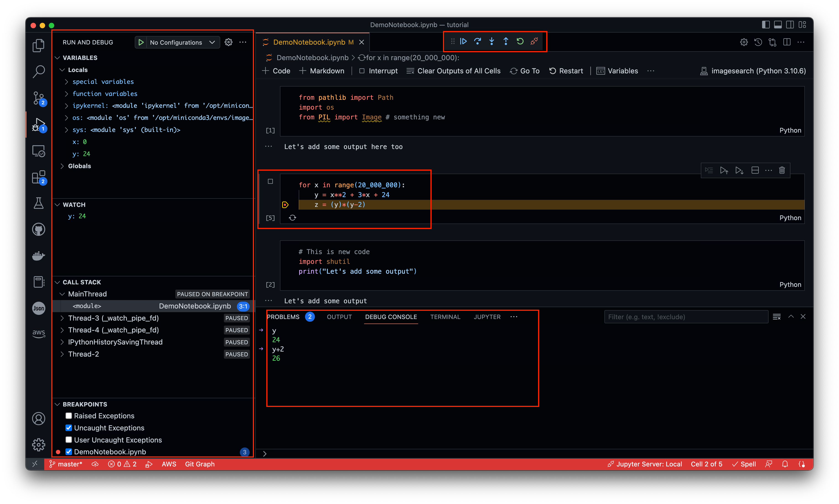
Task: Select the DEBUG CONSOLE tab
Action: pyautogui.click(x=391, y=317)
